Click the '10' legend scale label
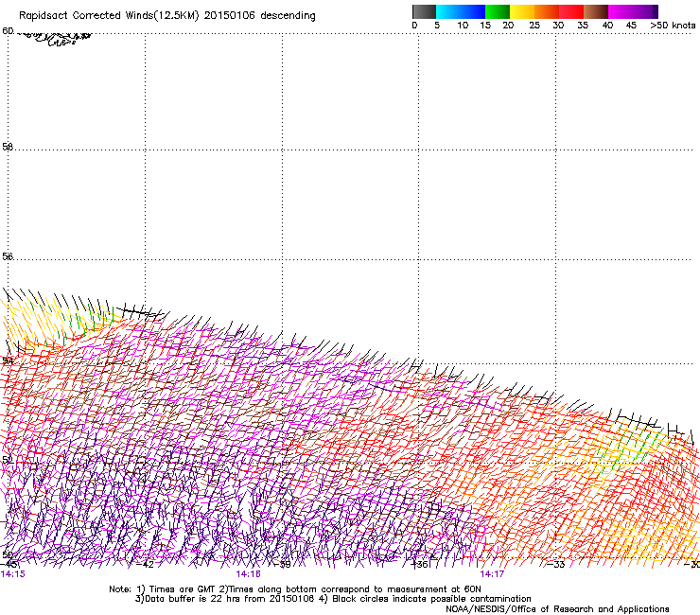700x615 pixels. [463, 26]
